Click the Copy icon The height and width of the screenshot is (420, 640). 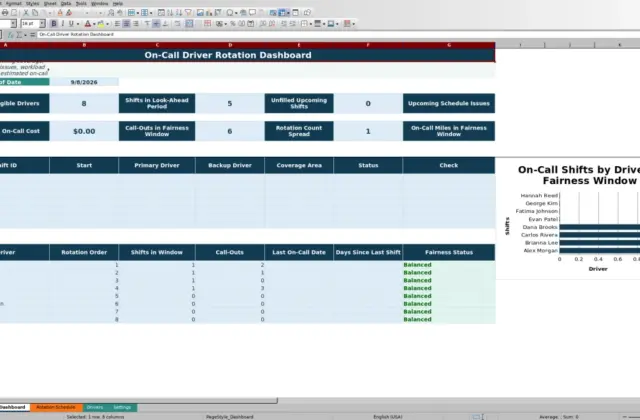click(35, 13)
